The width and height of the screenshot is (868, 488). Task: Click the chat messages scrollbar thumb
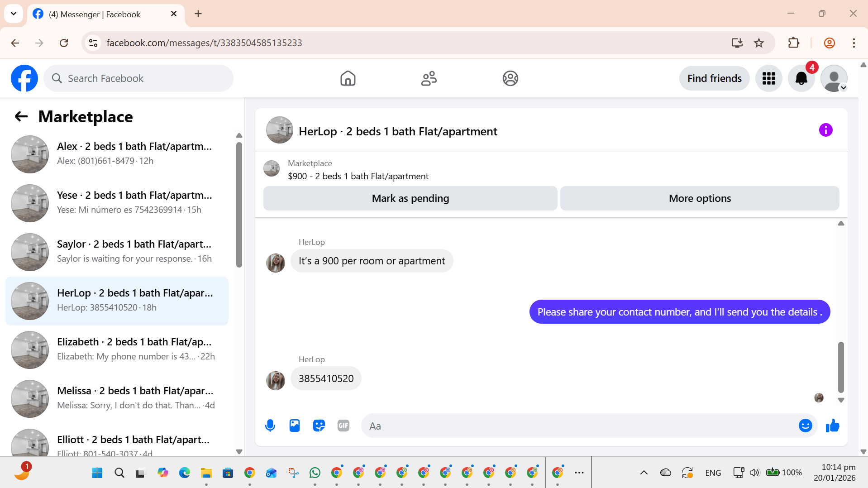point(841,367)
